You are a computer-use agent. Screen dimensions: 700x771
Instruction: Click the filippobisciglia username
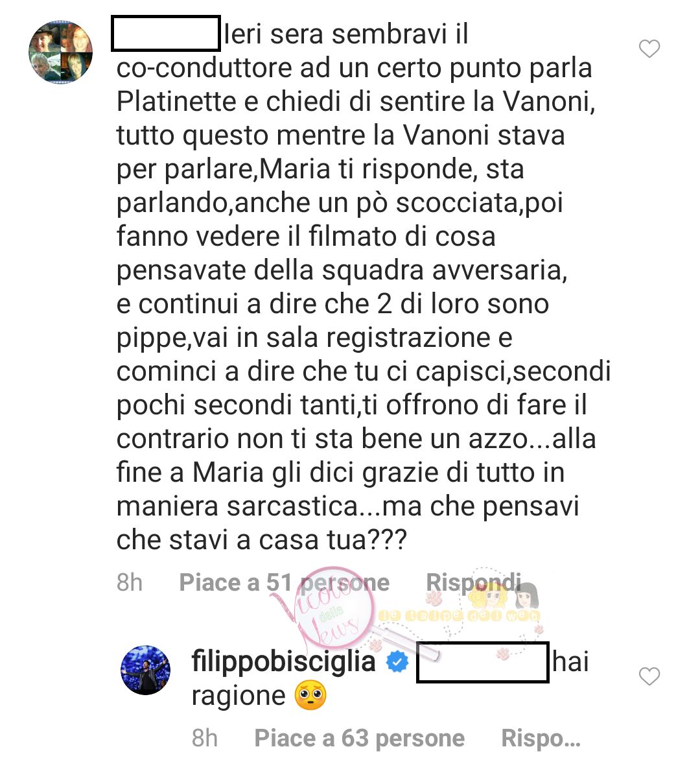click(284, 662)
